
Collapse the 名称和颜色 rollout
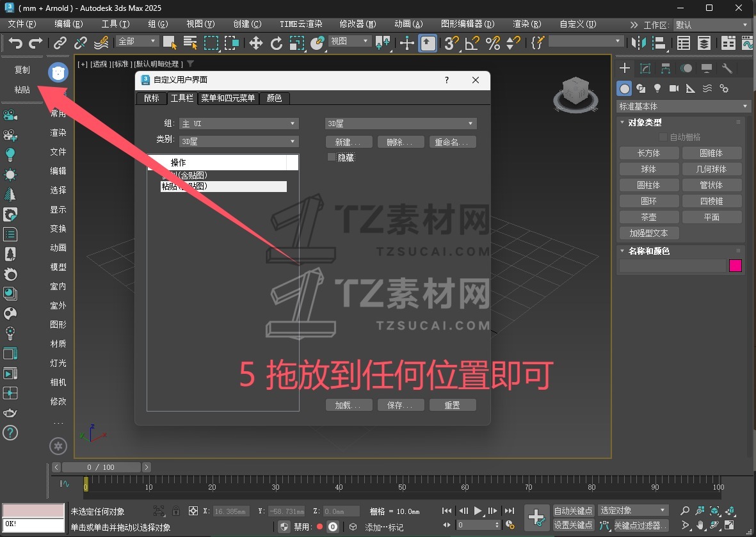click(x=648, y=251)
